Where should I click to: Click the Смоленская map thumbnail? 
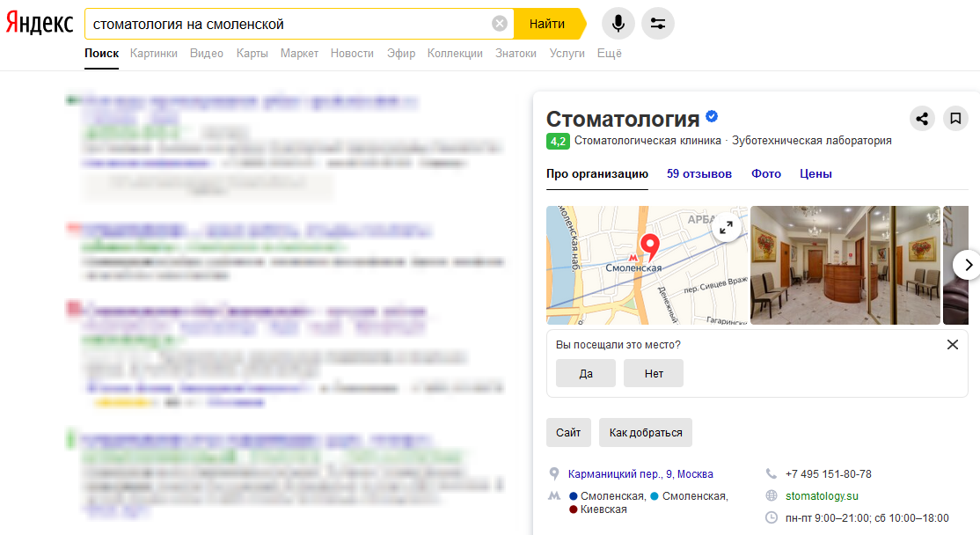[647, 265]
